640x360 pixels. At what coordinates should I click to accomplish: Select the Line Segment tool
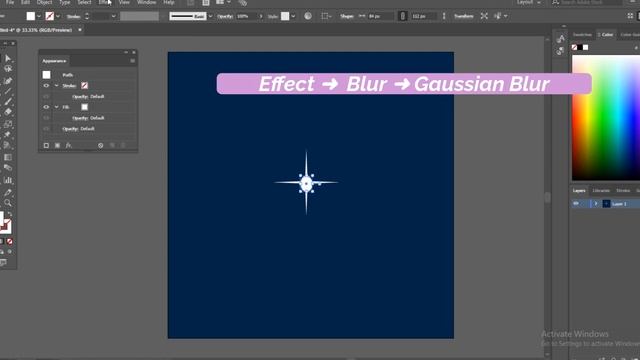(x=8, y=91)
